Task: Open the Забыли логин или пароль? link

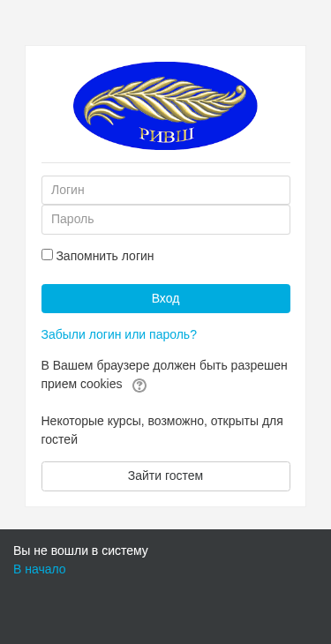Action: tap(119, 334)
